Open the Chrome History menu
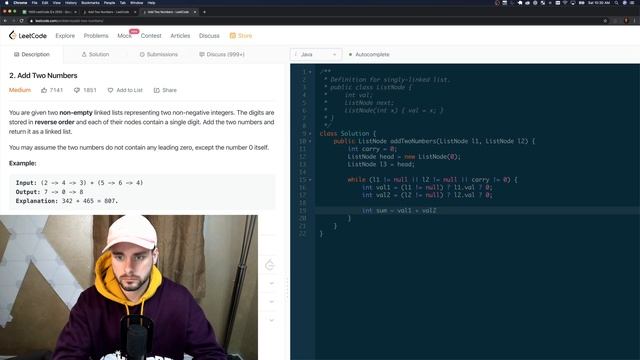 click(71, 3)
